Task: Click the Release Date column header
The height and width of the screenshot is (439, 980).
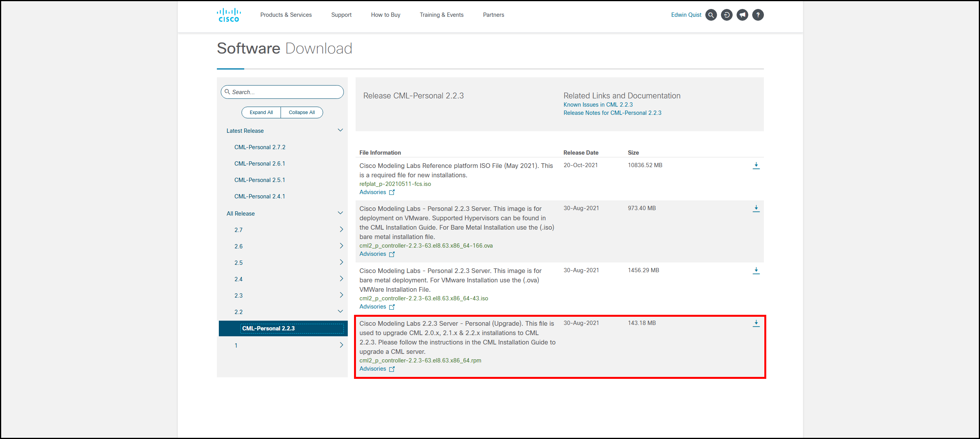Action: 581,153
